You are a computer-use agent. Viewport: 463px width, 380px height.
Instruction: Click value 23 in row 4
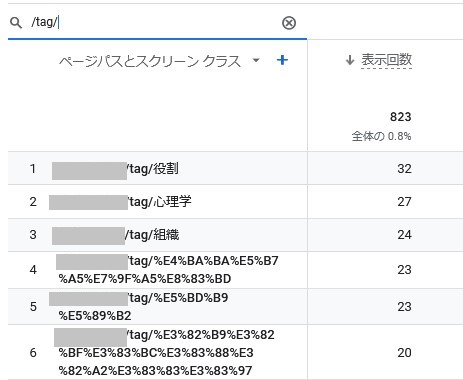pos(404,270)
